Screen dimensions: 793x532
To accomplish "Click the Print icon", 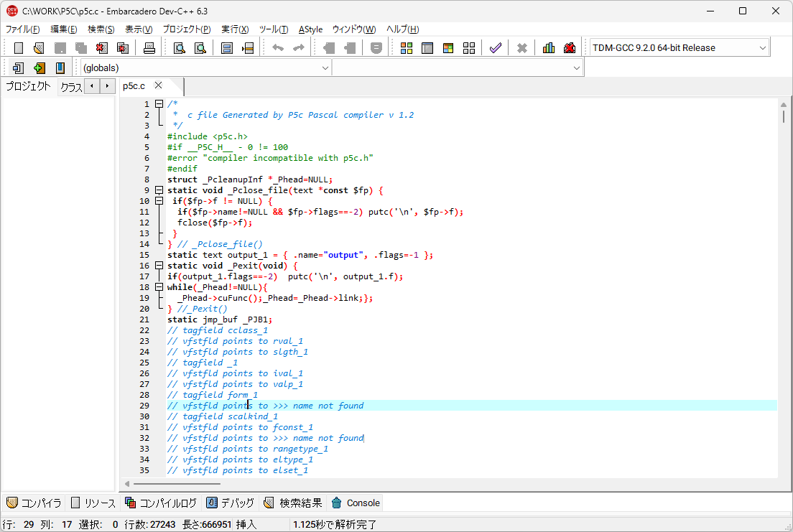I will coord(149,48).
